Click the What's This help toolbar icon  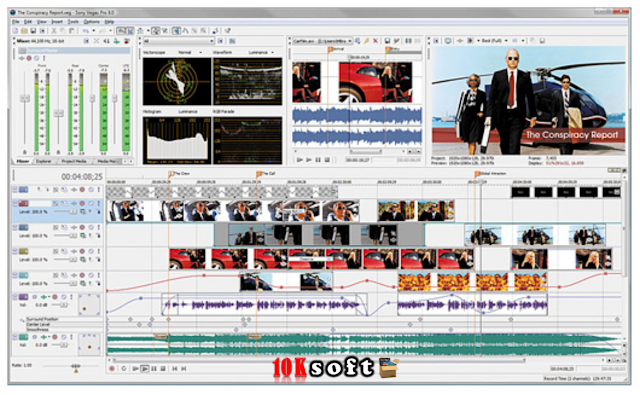tap(228, 31)
